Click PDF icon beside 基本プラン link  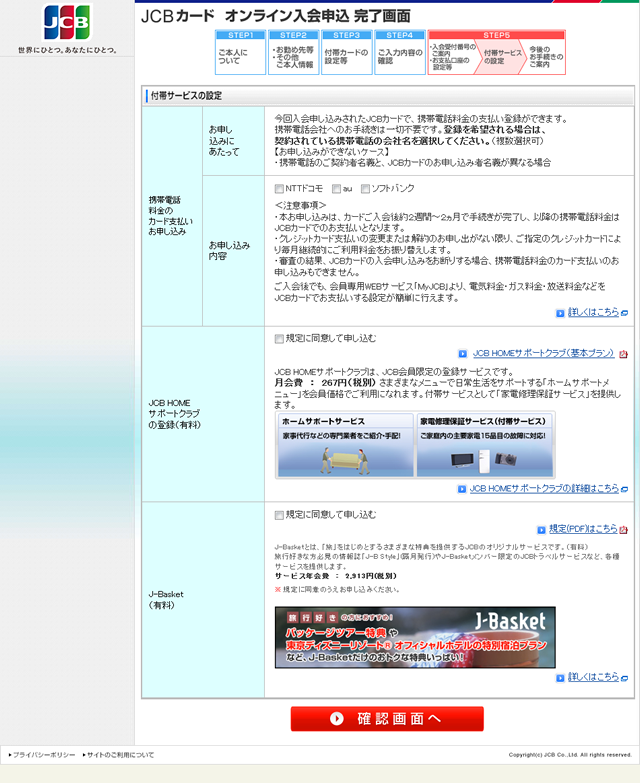[x=624, y=354]
